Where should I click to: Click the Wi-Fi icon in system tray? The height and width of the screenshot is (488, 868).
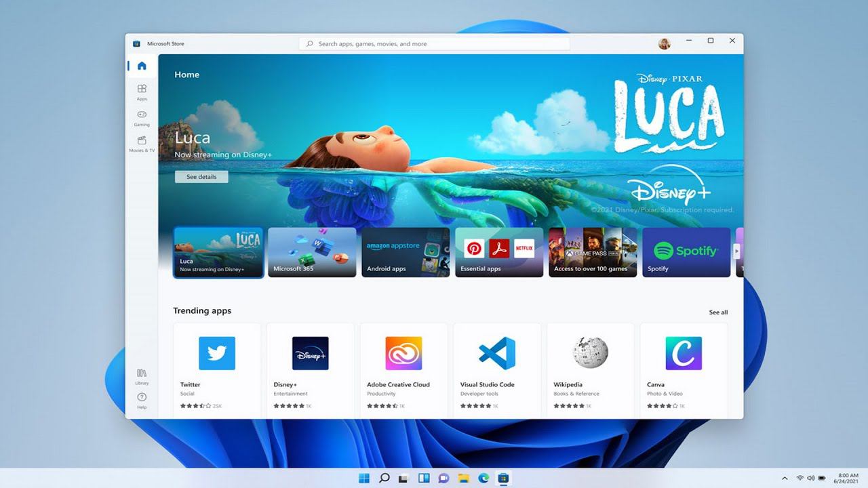point(800,478)
